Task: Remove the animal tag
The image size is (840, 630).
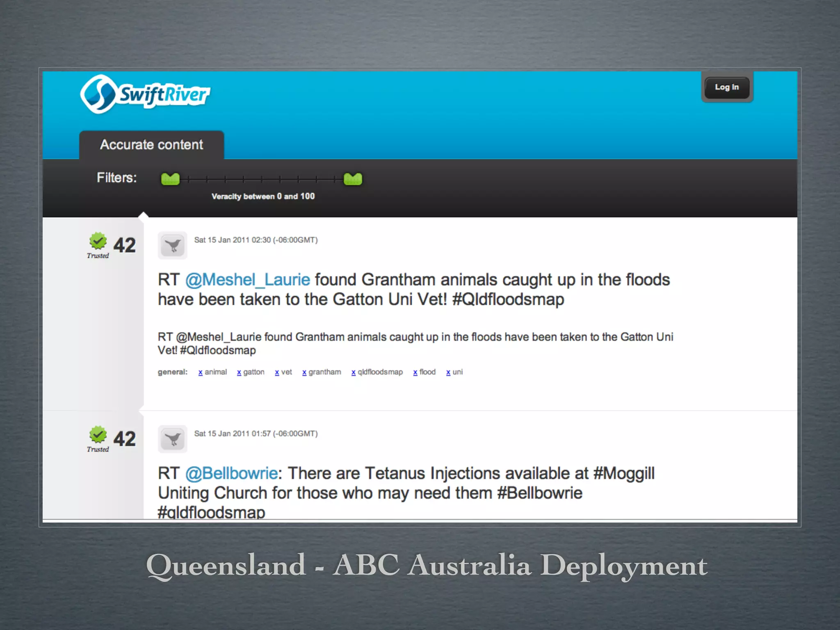Action: [x=200, y=372]
